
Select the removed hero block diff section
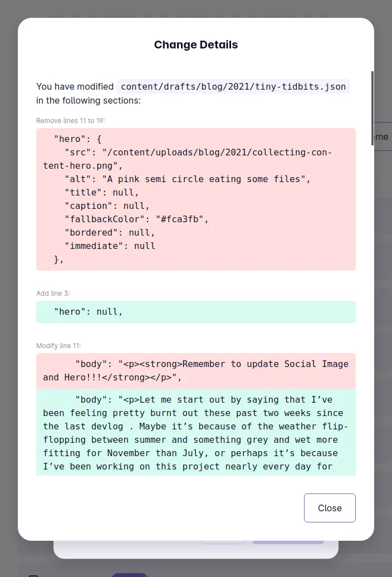pos(196,199)
